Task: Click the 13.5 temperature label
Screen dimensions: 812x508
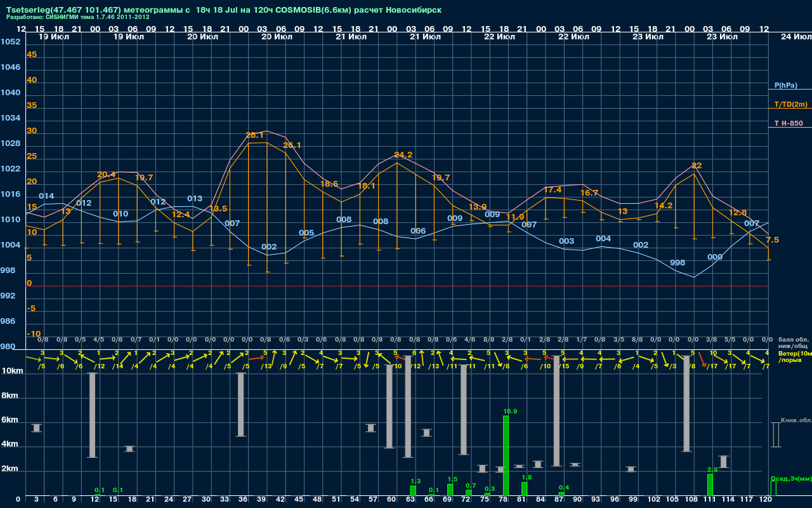Action: coord(218,208)
